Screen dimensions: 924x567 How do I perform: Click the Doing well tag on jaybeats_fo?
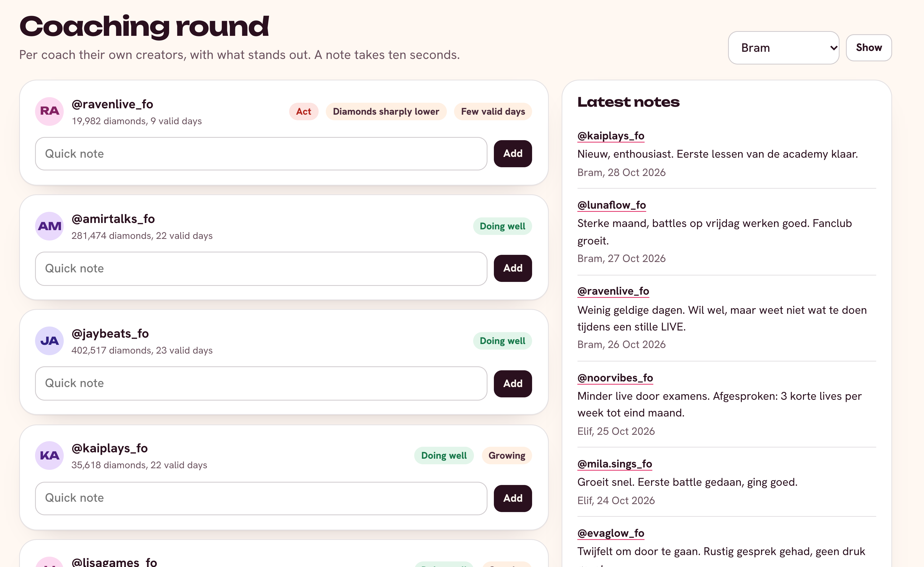[502, 341]
